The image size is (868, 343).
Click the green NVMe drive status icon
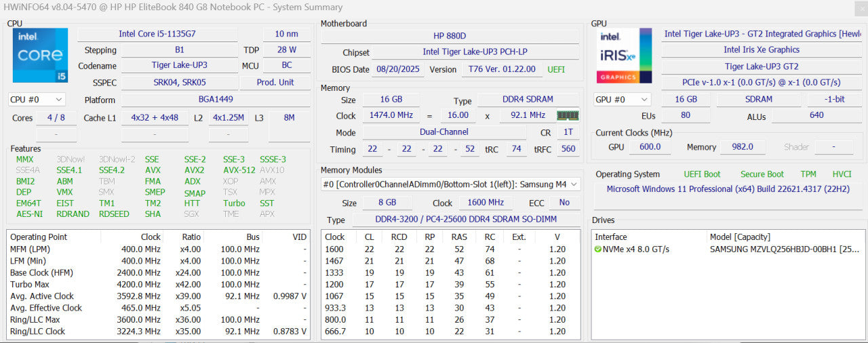[x=598, y=249]
